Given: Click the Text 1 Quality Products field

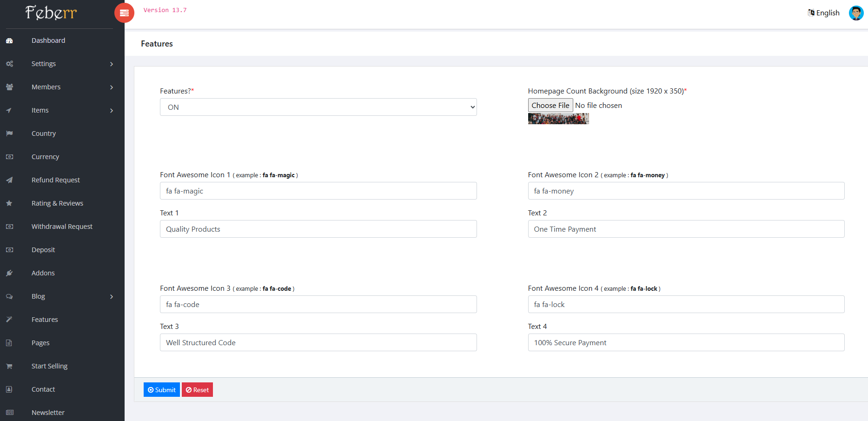Looking at the screenshot, I should pos(318,229).
